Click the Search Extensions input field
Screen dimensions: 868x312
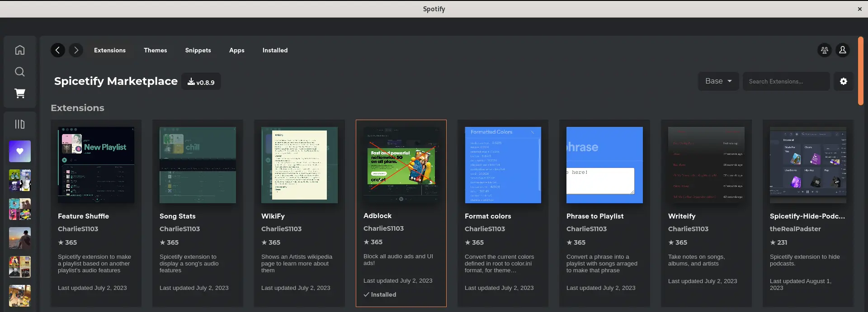[786, 81]
